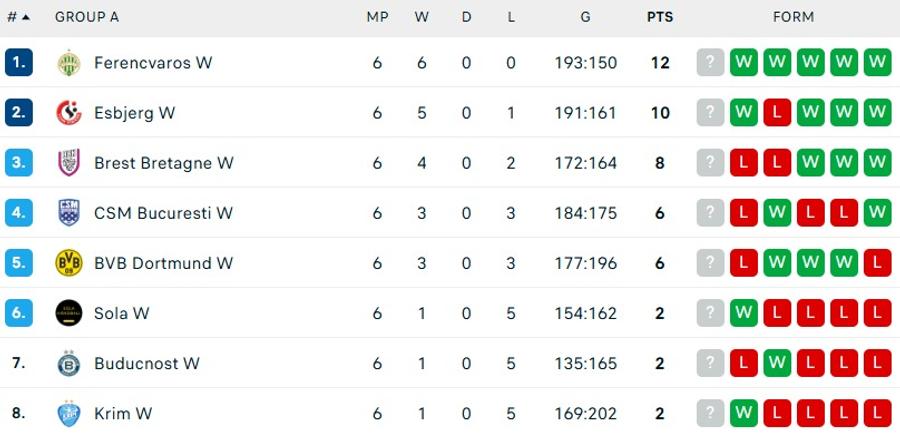Sort standings by the PTS column header
This screenshot has height=437, width=900.
(660, 17)
